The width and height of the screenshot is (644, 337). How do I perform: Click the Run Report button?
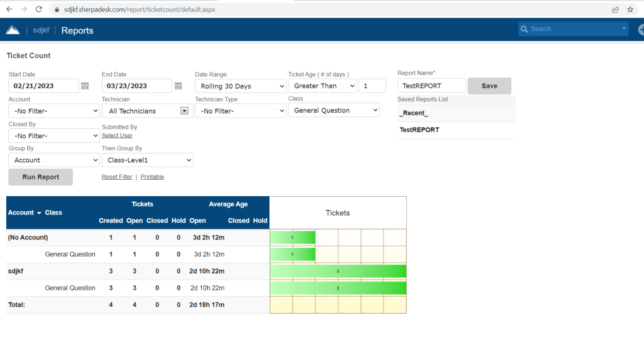[41, 177]
